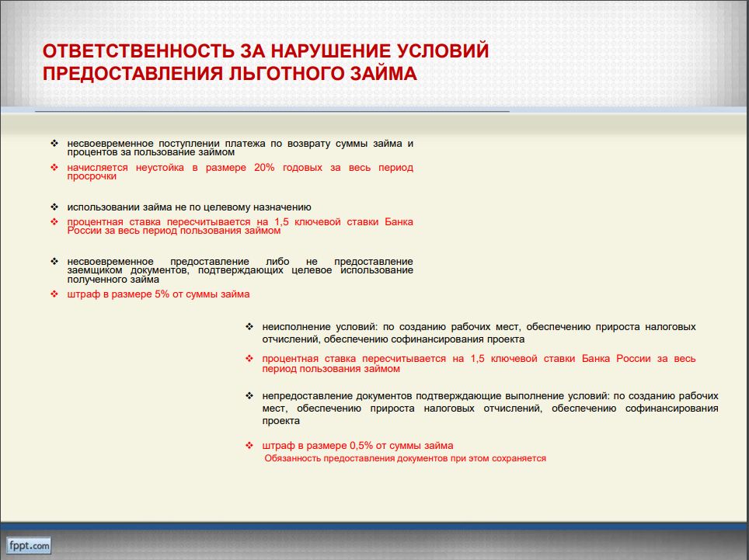
Task: Click the note 'Обязанность предоставления документов'
Action: [405, 458]
